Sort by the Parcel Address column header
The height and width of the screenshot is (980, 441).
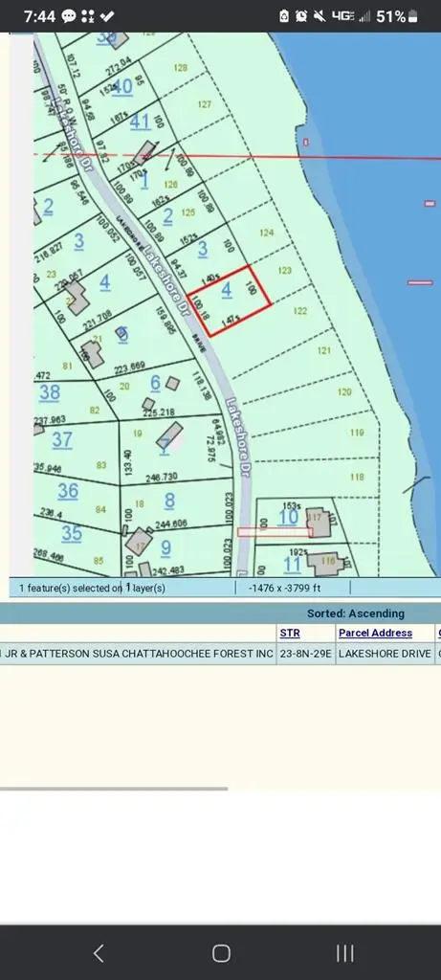click(x=375, y=633)
